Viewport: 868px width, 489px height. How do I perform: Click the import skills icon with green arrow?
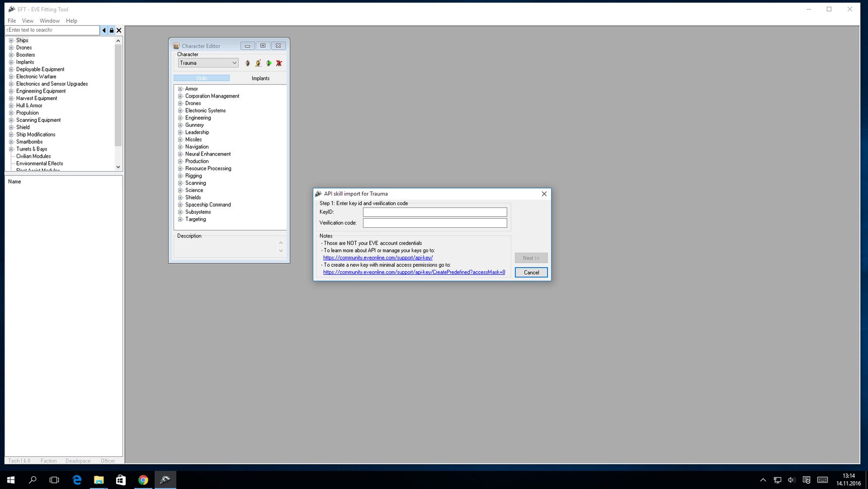tap(268, 63)
